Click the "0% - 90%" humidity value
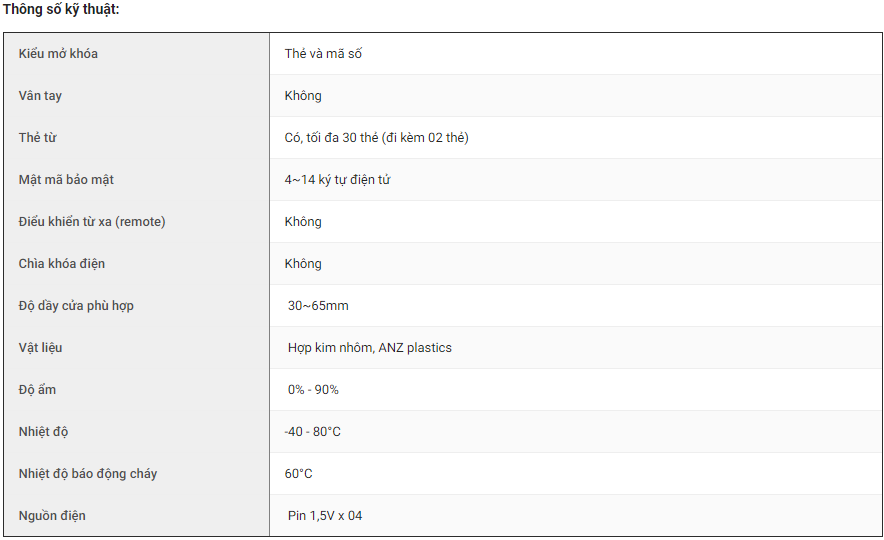The height and width of the screenshot is (540, 884). [x=313, y=390]
